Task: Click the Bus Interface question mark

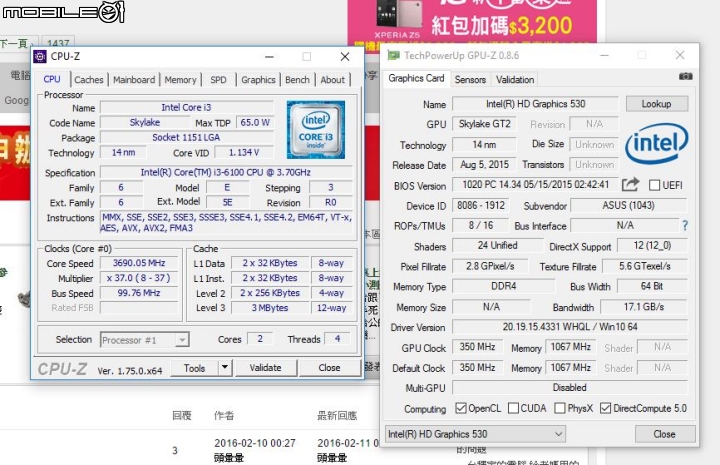Action: [x=685, y=225]
